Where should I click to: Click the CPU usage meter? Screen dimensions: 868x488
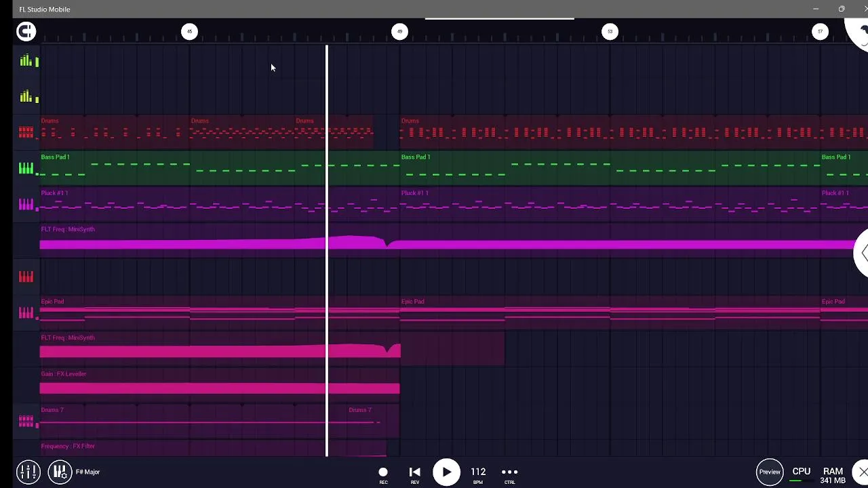pos(801,474)
